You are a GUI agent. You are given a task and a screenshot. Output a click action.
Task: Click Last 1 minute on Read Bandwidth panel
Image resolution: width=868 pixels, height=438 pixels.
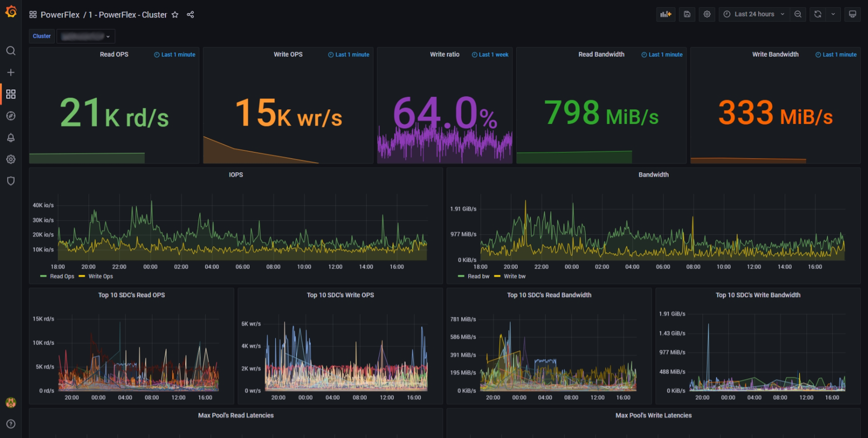662,55
